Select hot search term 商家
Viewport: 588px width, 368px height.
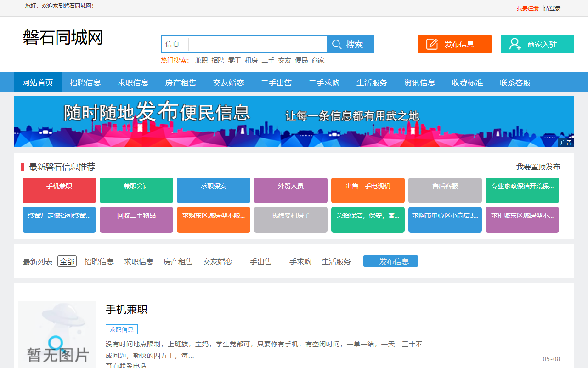pos(318,60)
